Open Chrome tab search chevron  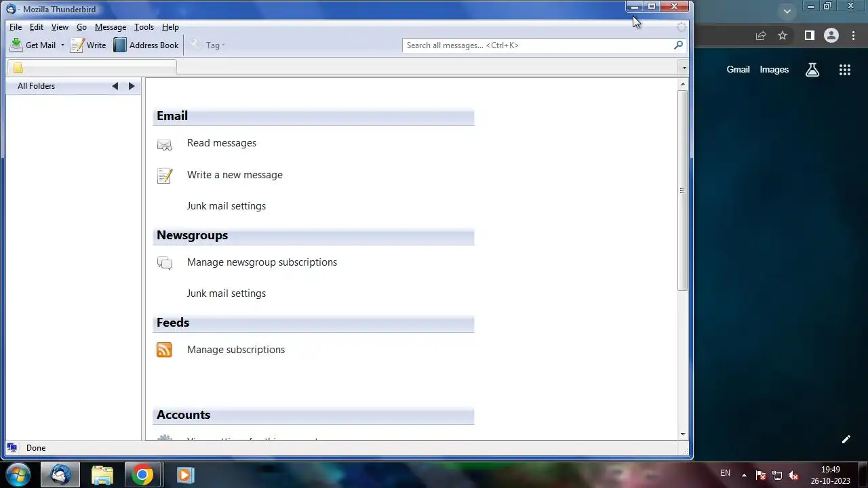[x=787, y=11]
